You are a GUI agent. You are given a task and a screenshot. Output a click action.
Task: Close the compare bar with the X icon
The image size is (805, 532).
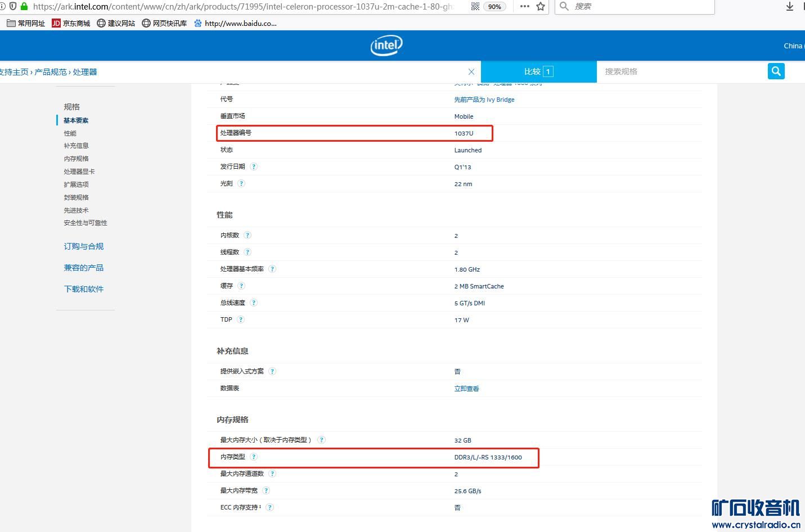point(471,72)
